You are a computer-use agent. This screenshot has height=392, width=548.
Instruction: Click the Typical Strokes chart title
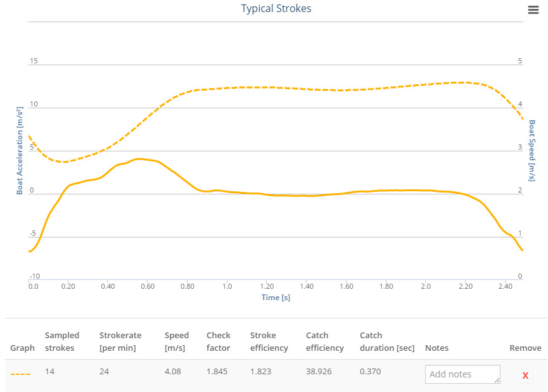[x=276, y=9]
